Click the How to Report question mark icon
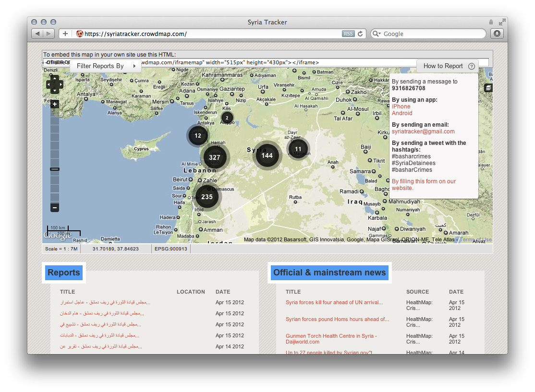The width and height of the screenshot is (535, 392). (x=471, y=66)
